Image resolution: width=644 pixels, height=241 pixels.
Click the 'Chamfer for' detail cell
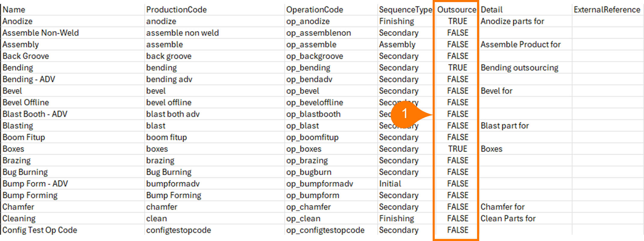pos(503,207)
